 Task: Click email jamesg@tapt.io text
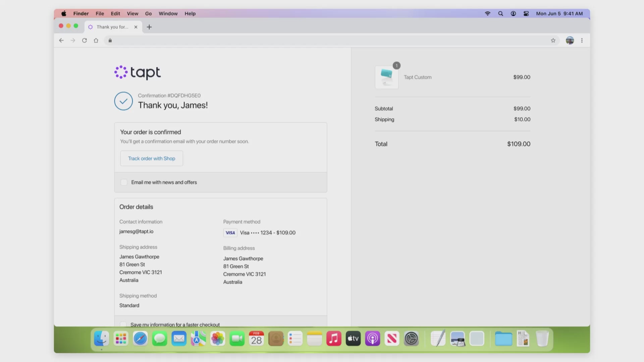tap(136, 231)
